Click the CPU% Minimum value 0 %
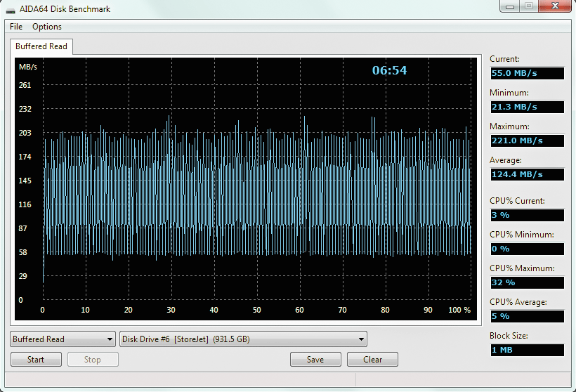Viewport: 576px width, 392px height. 527,249
